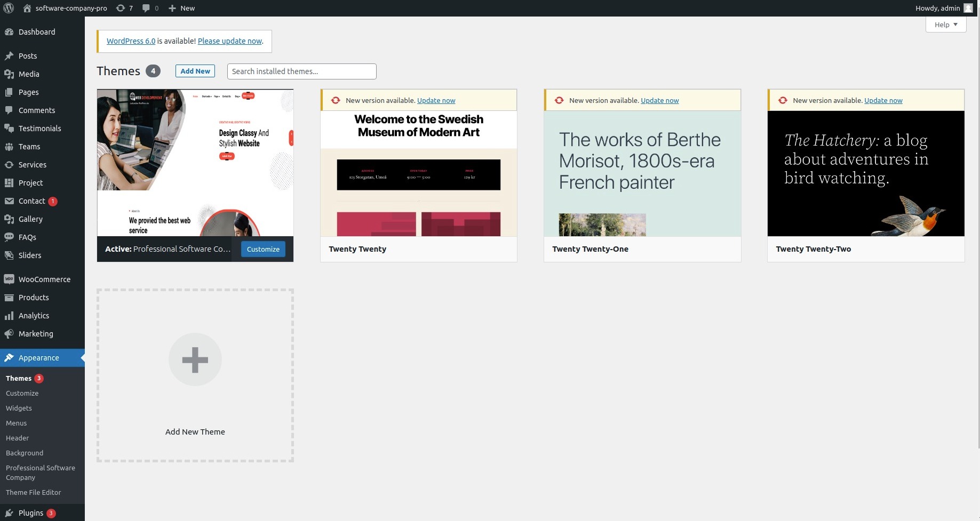Click the Twenty Twenty-One theme name

[590, 249]
